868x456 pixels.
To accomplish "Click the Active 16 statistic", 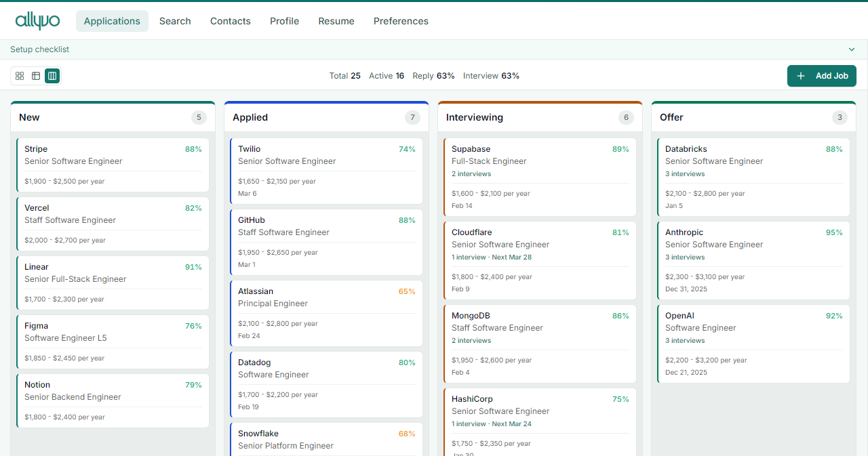I will click(387, 76).
